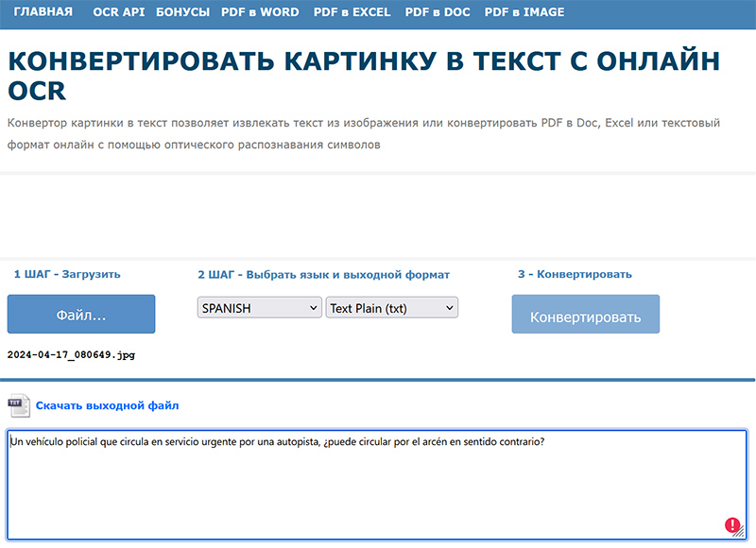Viewport: 756px width, 548px height.
Task: Open the OCR API menu item
Action: tap(119, 12)
